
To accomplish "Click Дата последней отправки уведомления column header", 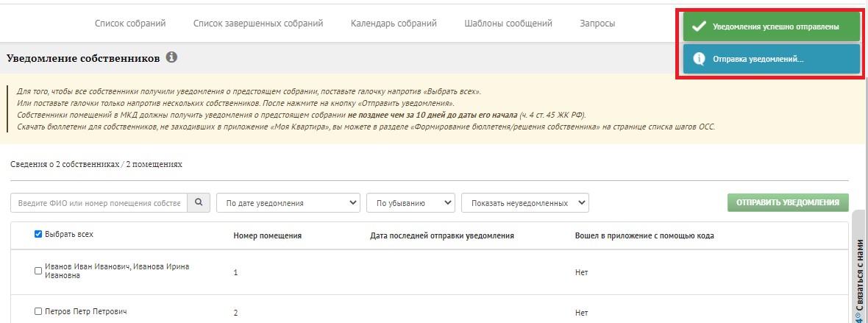I will tap(442, 235).
